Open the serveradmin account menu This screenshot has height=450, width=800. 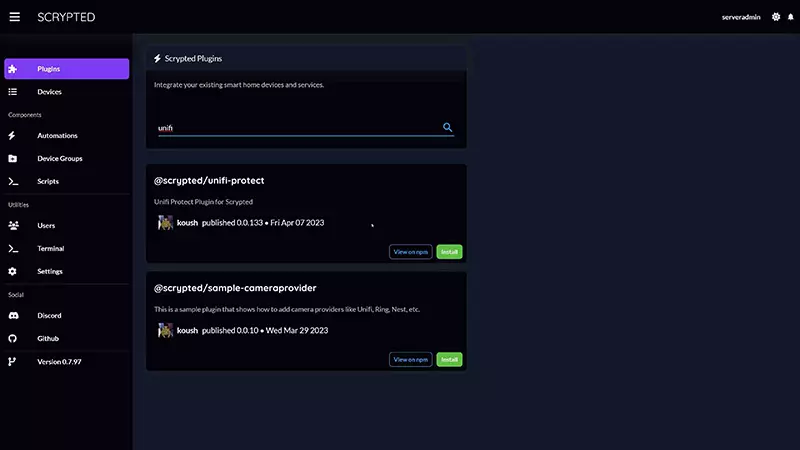[741, 17]
